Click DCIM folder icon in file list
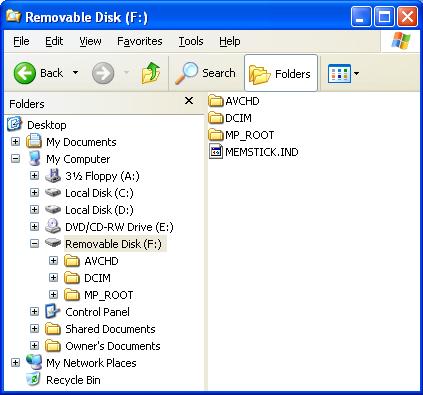 [216, 118]
